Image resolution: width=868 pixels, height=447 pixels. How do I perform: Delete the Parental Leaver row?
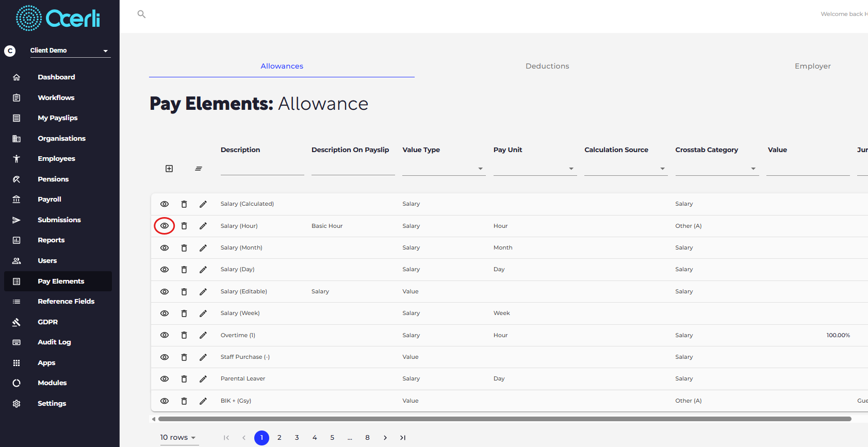tap(184, 379)
